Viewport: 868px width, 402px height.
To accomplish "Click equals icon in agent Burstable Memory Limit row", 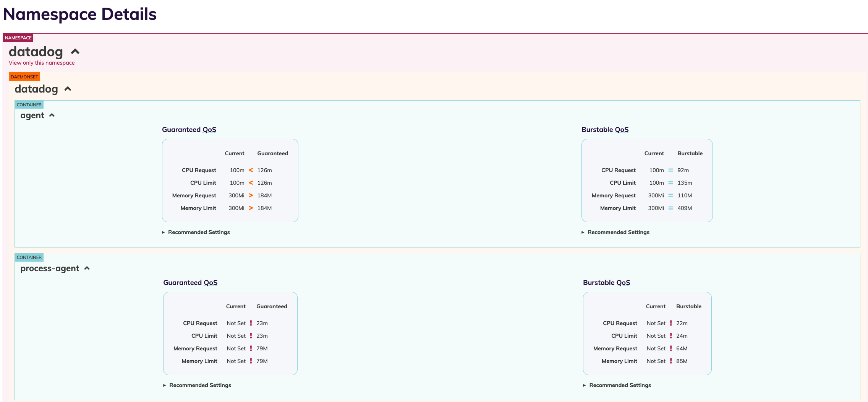I will point(670,208).
